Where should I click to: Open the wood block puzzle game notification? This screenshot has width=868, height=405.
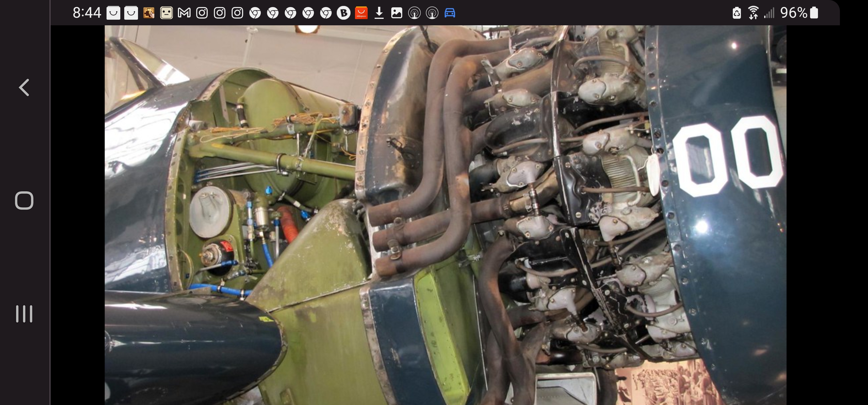148,13
